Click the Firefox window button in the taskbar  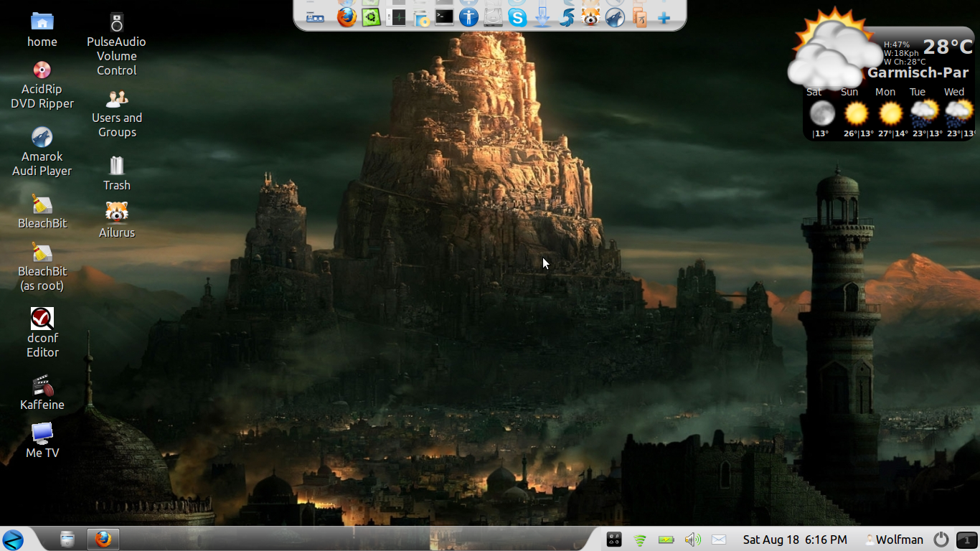103,539
